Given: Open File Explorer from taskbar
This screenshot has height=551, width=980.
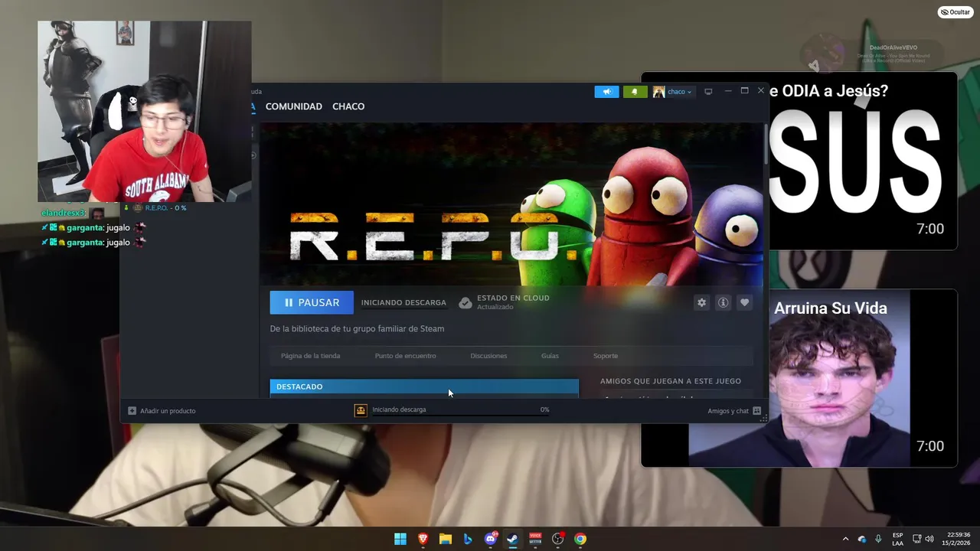Looking at the screenshot, I should click(x=446, y=539).
